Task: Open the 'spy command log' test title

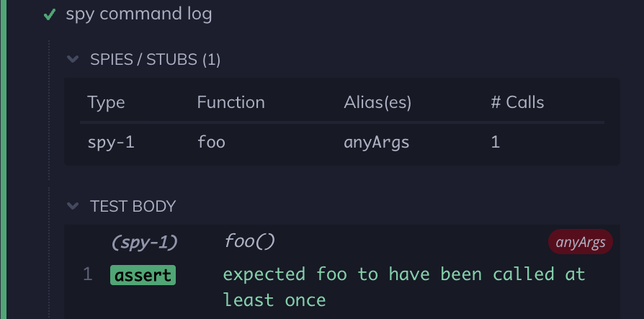Action: coord(138,14)
